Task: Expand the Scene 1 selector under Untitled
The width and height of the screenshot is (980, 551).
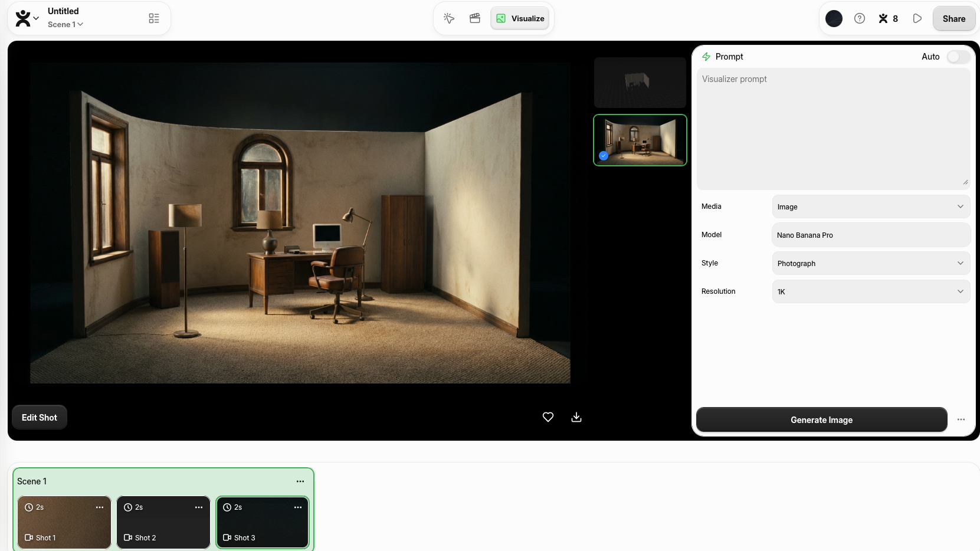Action: pyautogui.click(x=65, y=24)
